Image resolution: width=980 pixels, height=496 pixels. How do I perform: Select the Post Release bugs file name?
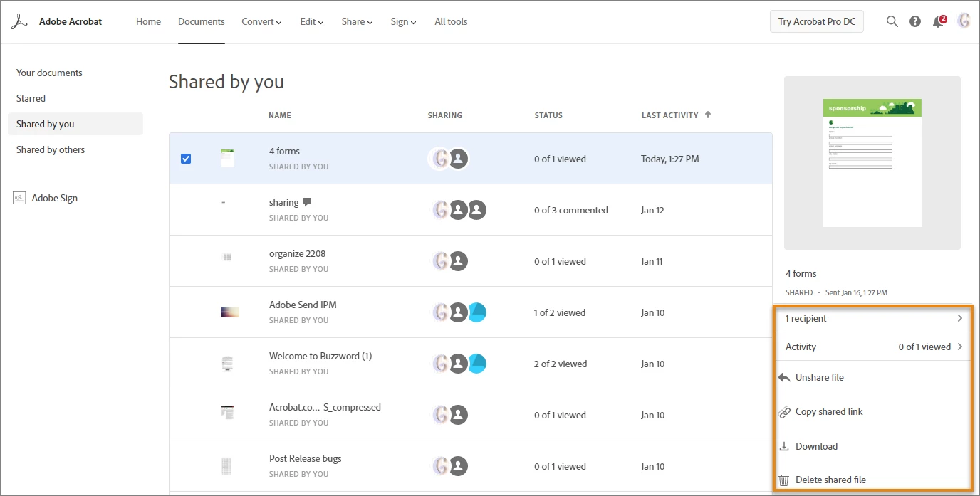click(x=306, y=458)
